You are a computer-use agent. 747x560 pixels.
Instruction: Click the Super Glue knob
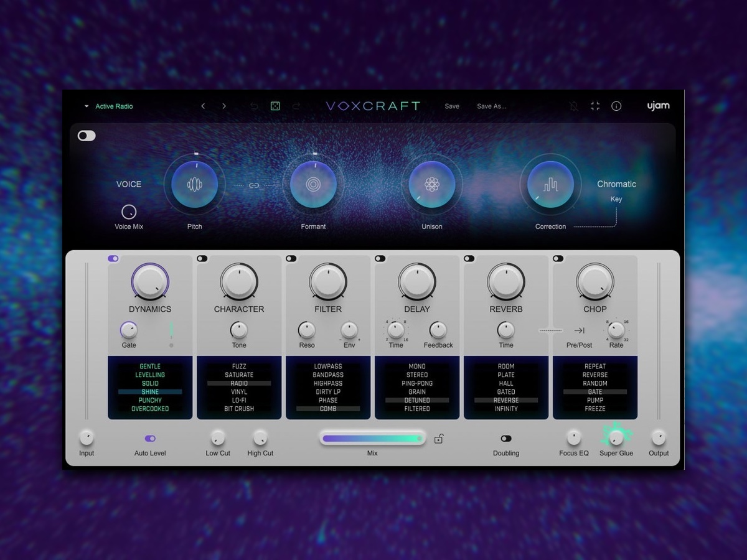[x=616, y=438]
